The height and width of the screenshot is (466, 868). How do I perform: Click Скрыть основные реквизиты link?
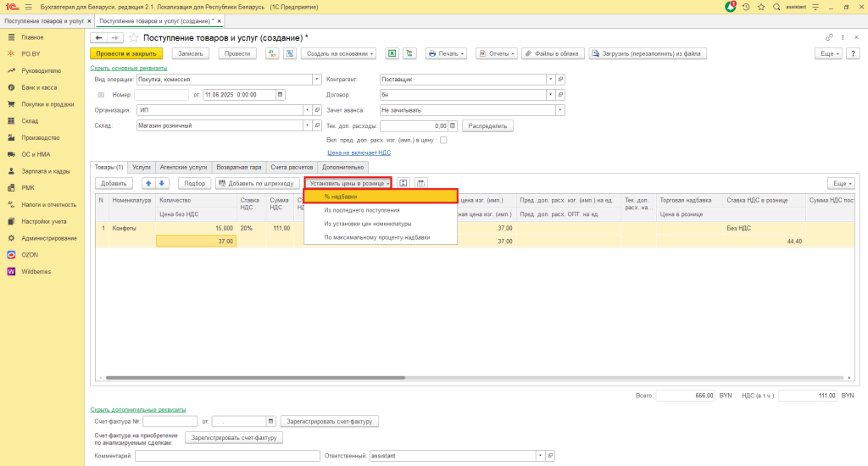coord(129,68)
